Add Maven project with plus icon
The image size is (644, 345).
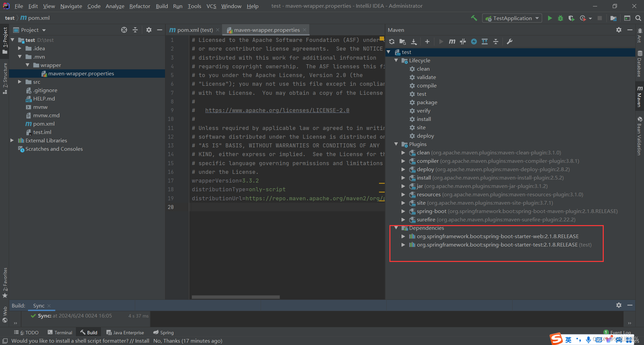(x=427, y=42)
